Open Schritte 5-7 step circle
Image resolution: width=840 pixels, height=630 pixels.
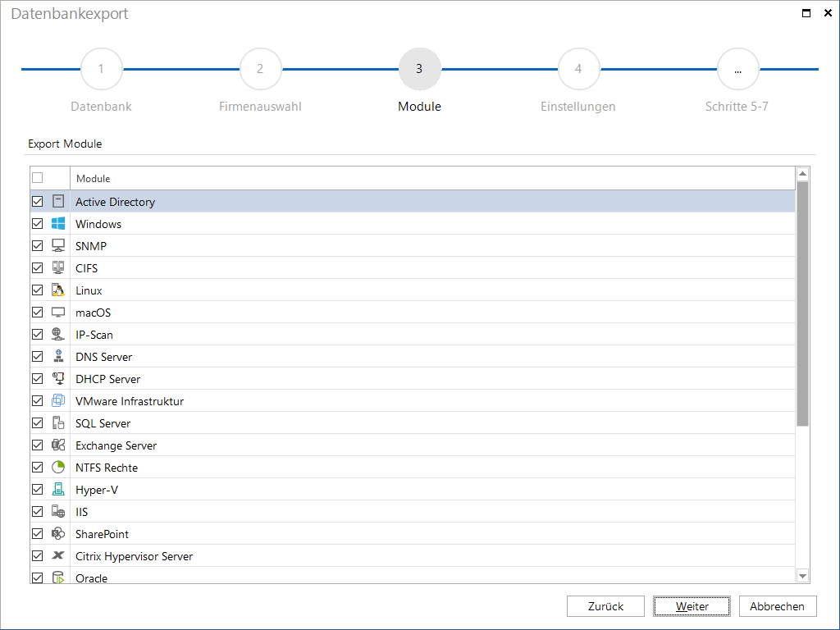point(737,69)
